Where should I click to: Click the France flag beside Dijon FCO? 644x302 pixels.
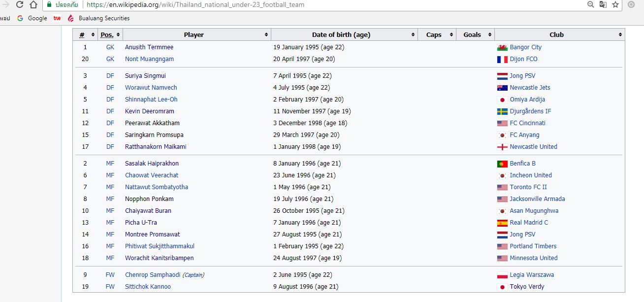[x=502, y=60]
